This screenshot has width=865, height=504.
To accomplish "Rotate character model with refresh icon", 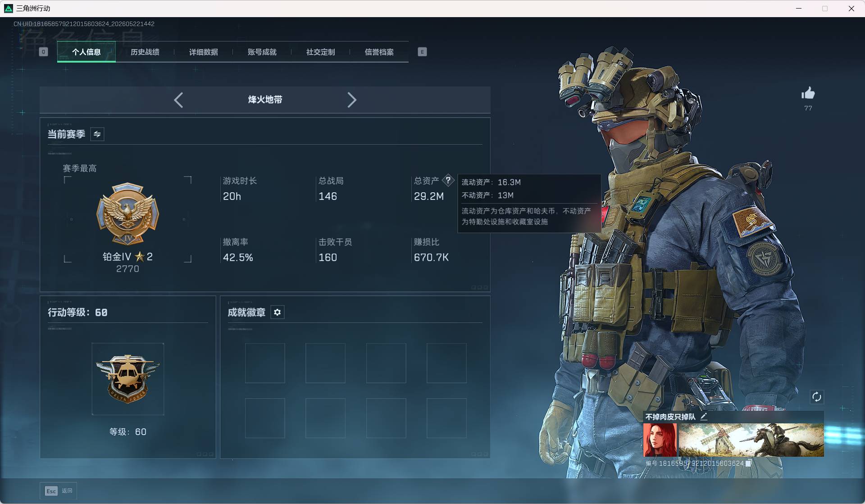I will tap(817, 397).
